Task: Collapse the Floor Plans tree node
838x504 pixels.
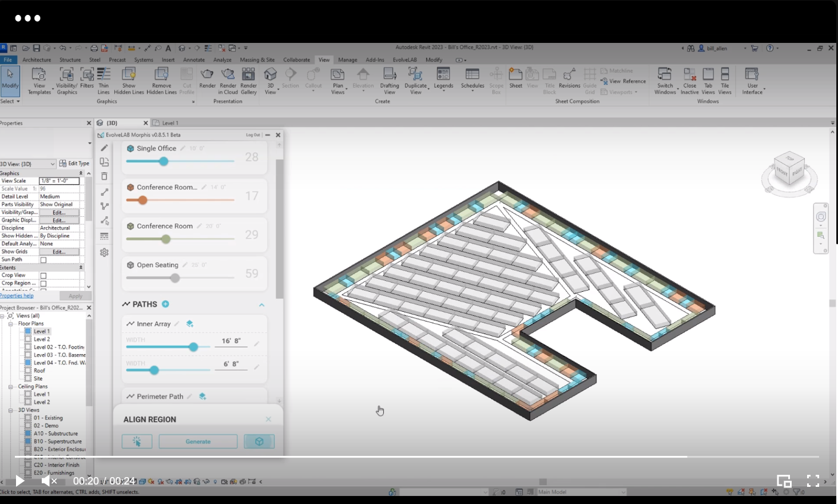Action: [x=11, y=324]
